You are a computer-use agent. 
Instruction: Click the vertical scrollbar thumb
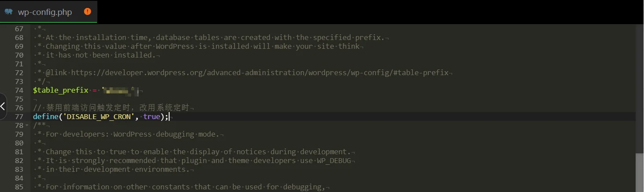pyautogui.click(x=640, y=172)
